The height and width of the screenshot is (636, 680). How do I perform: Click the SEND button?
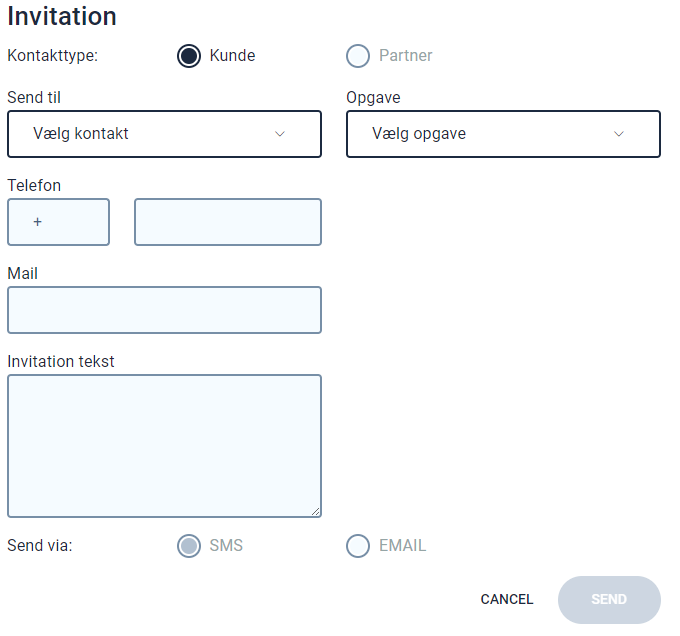pyautogui.click(x=609, y=600)
